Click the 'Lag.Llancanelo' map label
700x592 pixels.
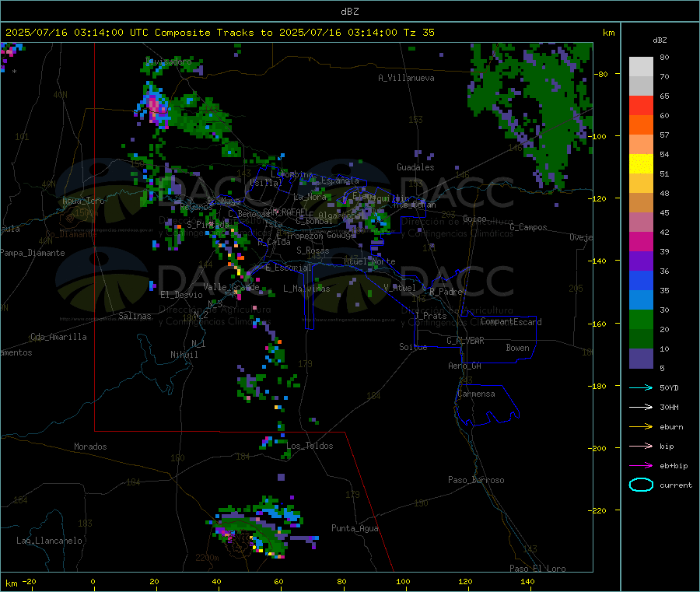[49, 541]
